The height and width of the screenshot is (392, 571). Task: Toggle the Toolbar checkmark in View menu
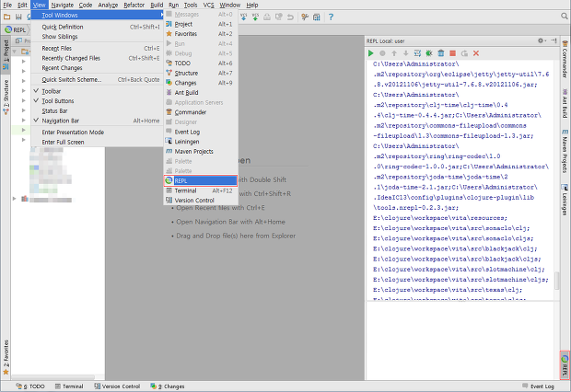click(x=97, y=91)
